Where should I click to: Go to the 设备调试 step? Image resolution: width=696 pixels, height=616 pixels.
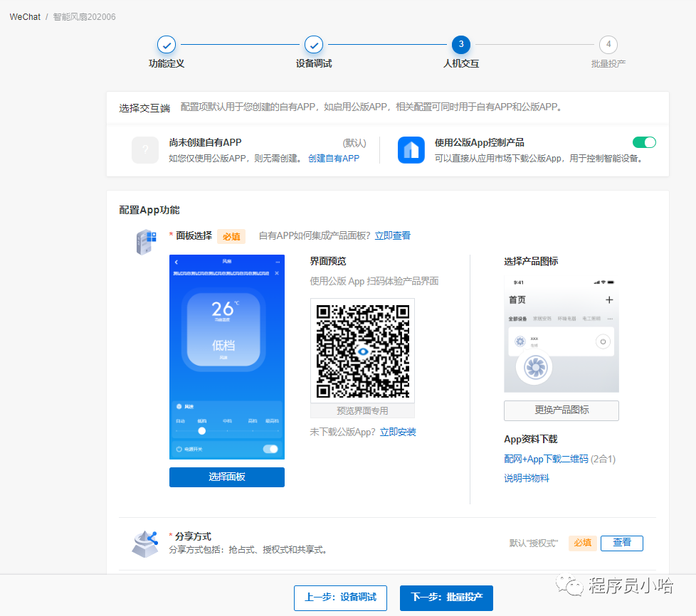tap(314, 45)
